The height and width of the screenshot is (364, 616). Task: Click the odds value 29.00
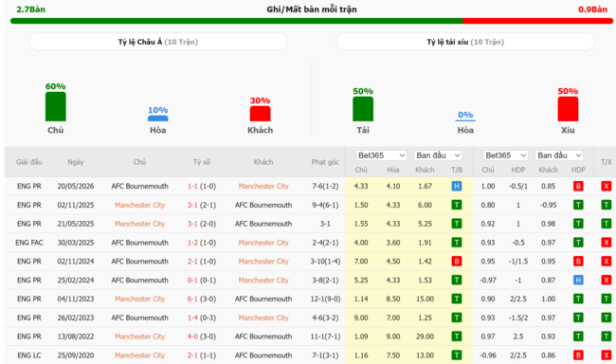(x=426, y=337)
